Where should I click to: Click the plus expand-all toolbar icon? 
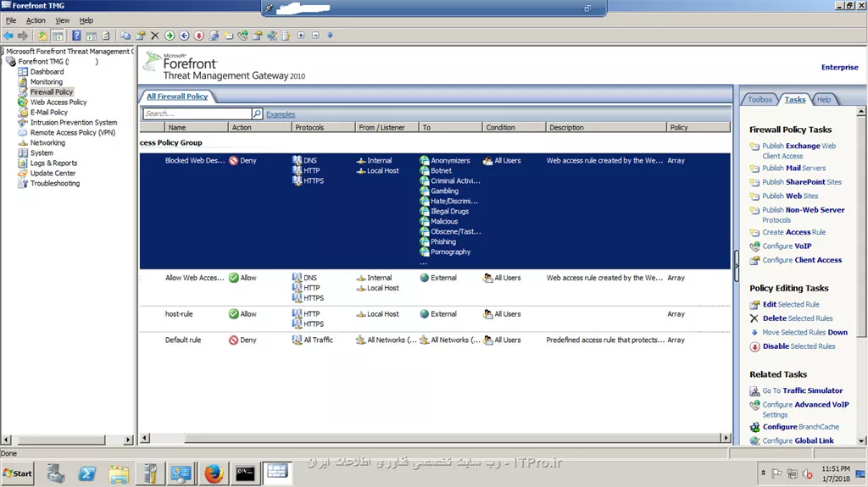pyautogui.click(x=301, y=36)
